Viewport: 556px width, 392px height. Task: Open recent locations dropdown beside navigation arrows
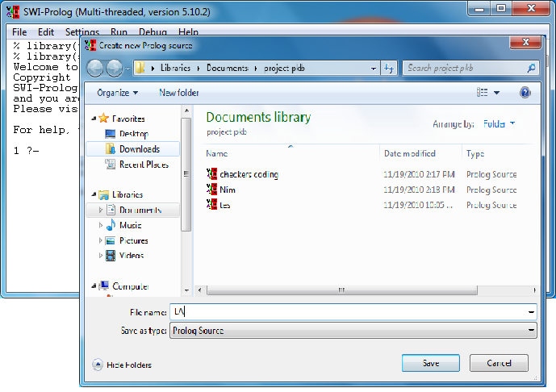tap(128, 69)
